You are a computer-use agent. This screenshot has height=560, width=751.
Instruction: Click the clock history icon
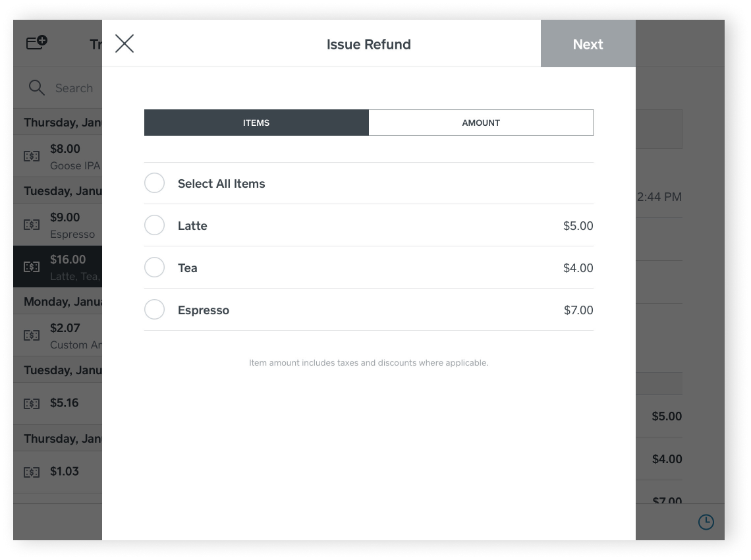pyautogui.click(x=706, y=522)
